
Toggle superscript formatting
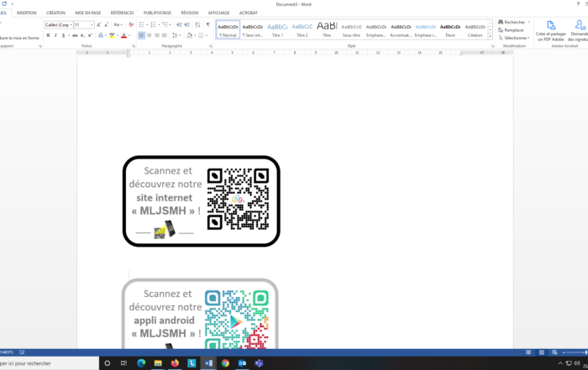(90, 35)
